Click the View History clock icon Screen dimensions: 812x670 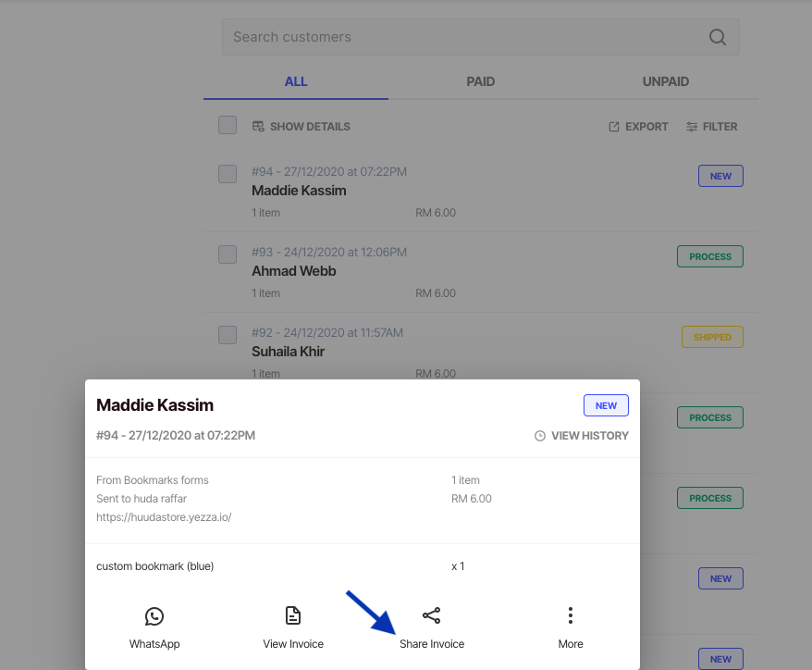(539, 436)
